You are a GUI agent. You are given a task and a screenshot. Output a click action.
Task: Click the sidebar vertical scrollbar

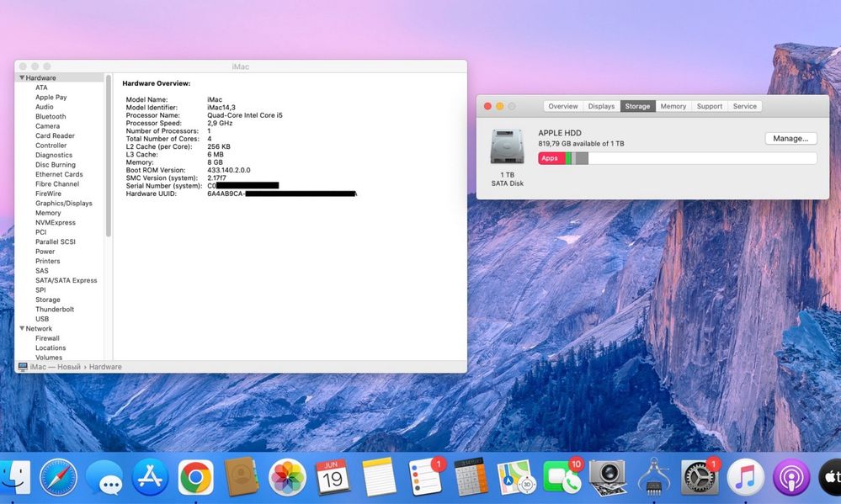(x=109, y=156)
